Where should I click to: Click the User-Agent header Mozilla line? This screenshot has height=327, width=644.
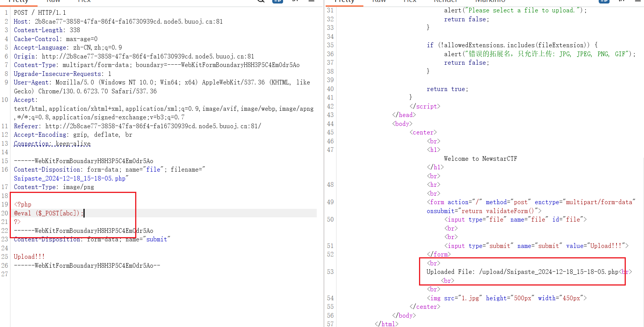point(162,83)
